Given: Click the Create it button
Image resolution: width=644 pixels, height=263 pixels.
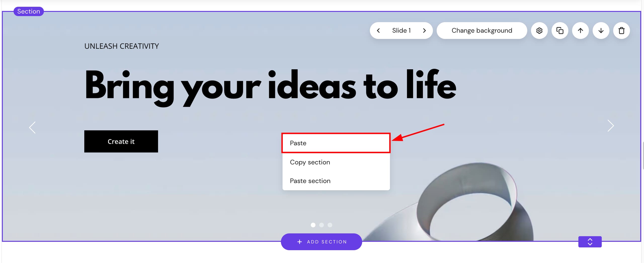Looking at the screenshot, I should pyautogui.click(x=121, y=141).
